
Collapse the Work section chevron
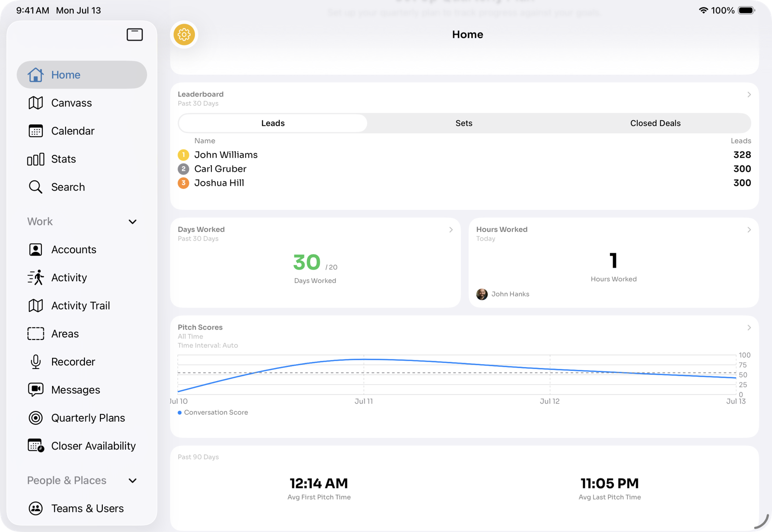pyautogui.click(x=133, y=222)
